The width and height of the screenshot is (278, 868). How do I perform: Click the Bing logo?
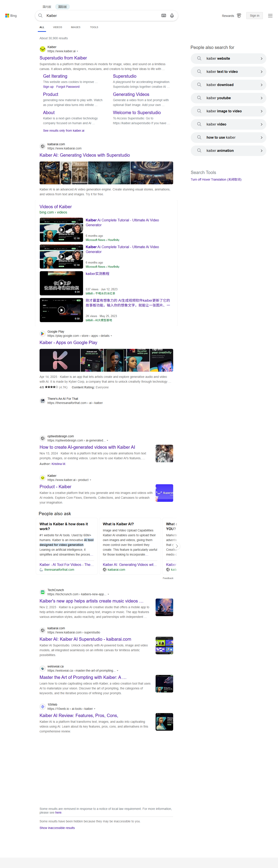coord(11,16)
